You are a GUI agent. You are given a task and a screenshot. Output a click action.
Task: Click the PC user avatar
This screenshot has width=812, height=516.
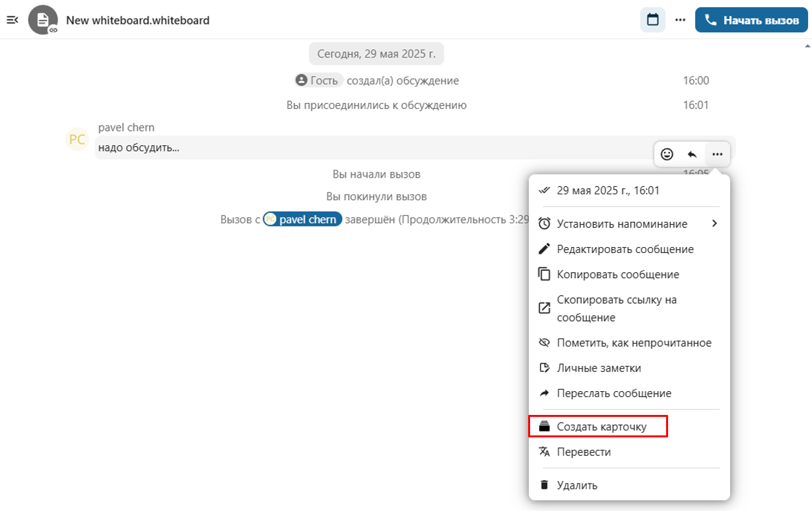[x=77, y=139]
